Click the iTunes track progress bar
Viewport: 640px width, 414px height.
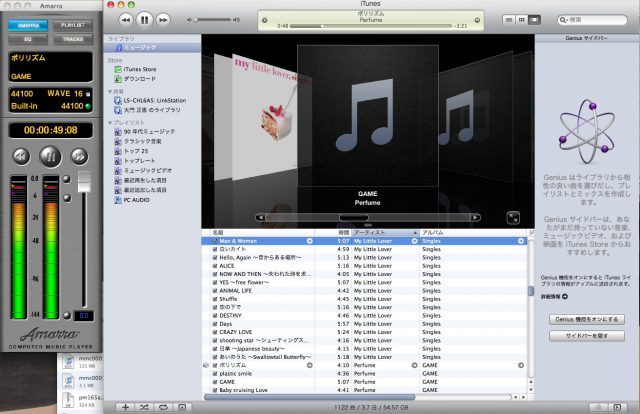pos(371,26)
